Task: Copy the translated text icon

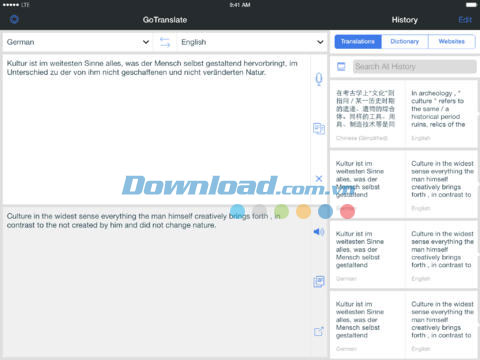Action: coord(319,282)
